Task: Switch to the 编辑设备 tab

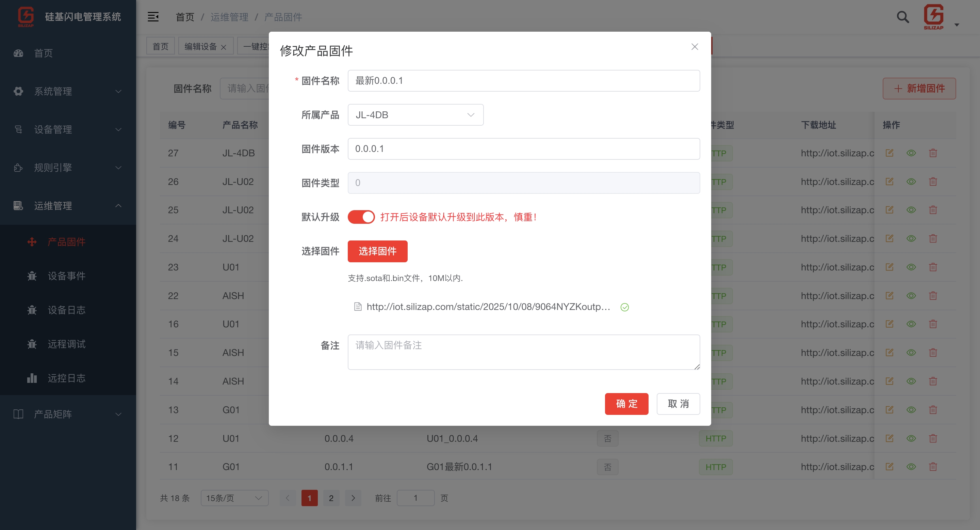Action: (x=201, y=46)
